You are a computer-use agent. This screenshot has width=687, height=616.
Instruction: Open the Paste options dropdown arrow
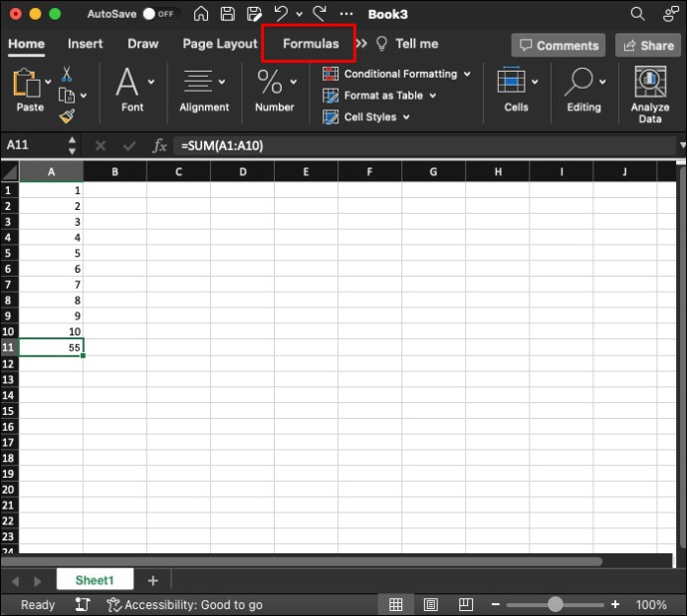click(48, 82)
